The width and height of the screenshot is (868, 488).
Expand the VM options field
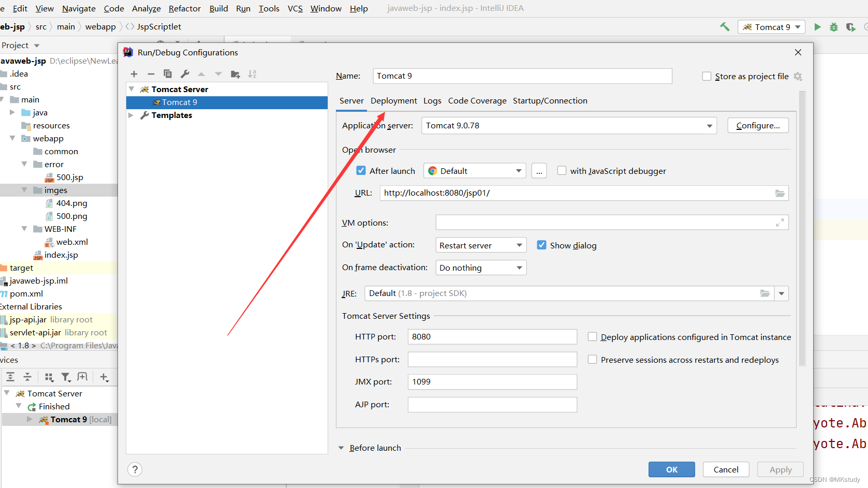pyautogui.click(x=779, y=223)
